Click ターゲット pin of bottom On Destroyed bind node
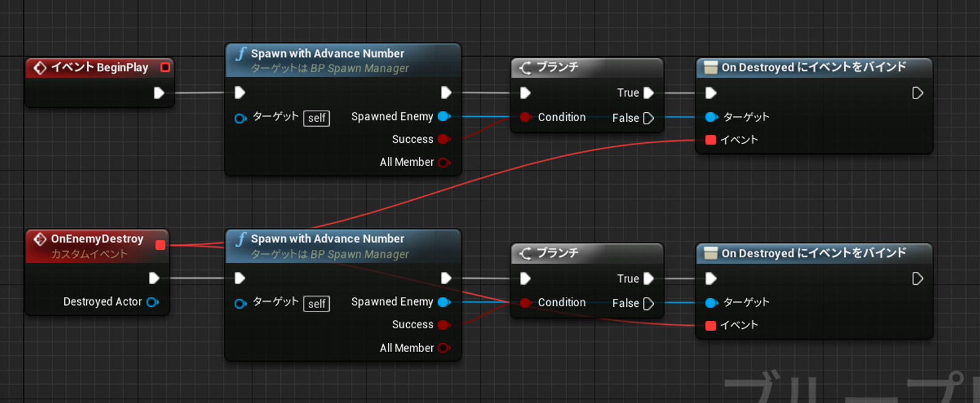 711,303
